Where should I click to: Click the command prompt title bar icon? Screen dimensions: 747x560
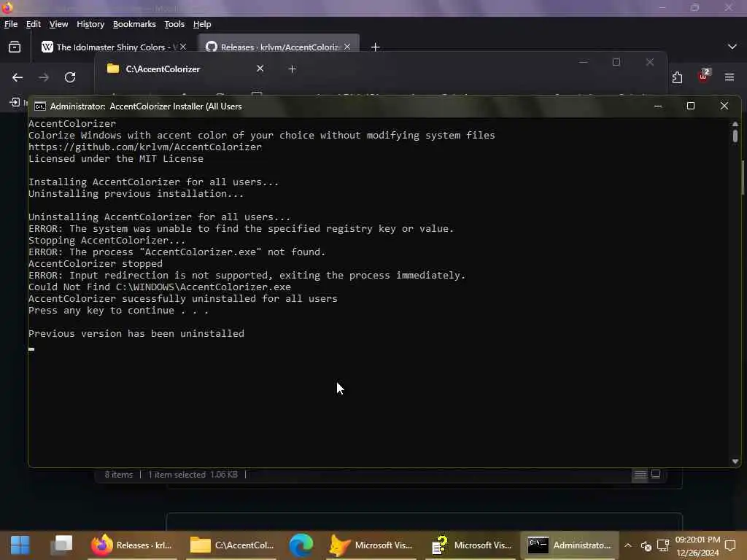pyautogui.click(x=40, y=106)
